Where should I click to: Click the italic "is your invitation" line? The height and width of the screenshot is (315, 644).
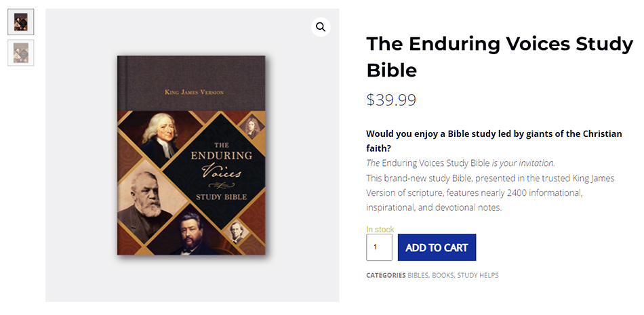(460, 163)
